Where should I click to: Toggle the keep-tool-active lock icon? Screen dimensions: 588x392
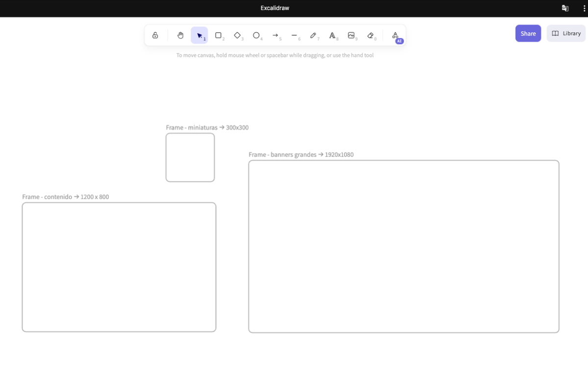(155, 35)
